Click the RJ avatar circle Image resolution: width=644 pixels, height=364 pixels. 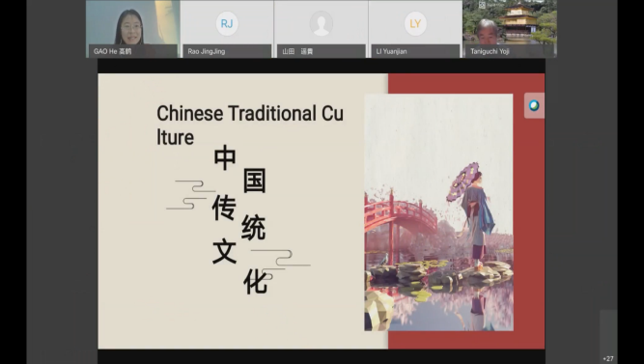click(x=227, y=23)
